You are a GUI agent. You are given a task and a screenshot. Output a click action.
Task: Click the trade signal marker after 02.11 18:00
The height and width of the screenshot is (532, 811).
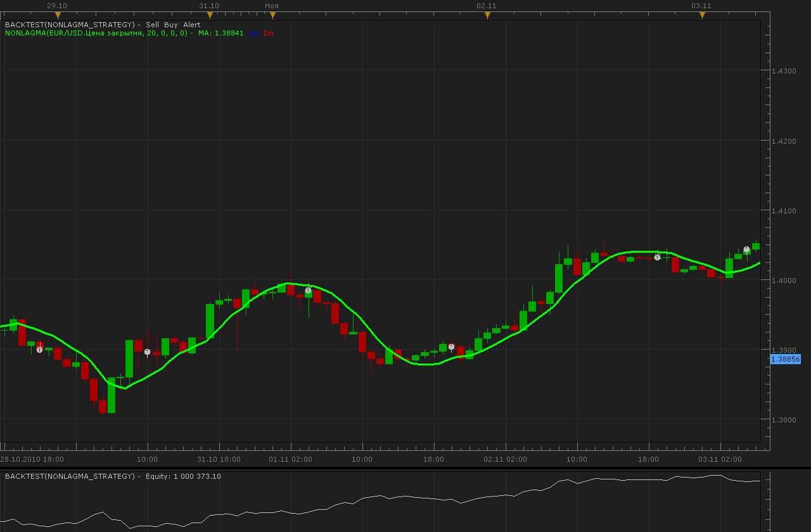point(657,257)
